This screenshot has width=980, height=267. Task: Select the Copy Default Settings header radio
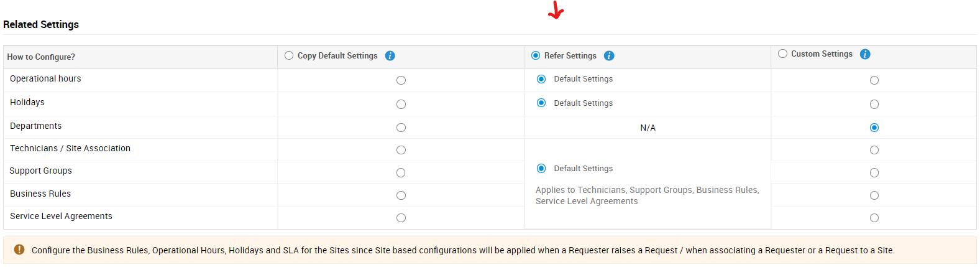(x=289, y=55)
